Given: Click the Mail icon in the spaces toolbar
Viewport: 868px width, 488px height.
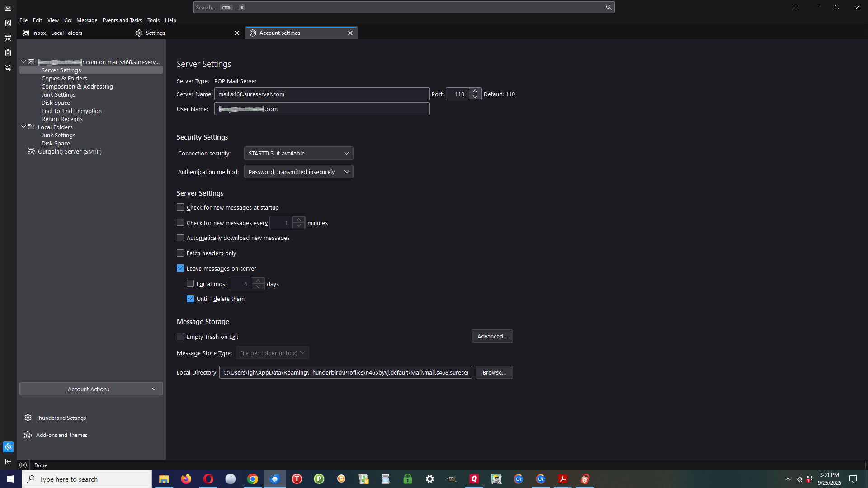Looking at the screenshot, I should [8, 8].
